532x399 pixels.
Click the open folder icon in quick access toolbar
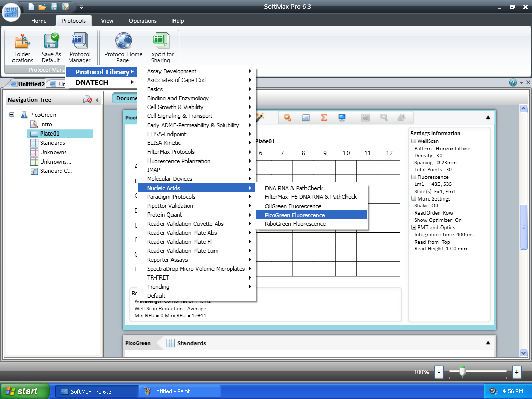(x=43, y=7)
